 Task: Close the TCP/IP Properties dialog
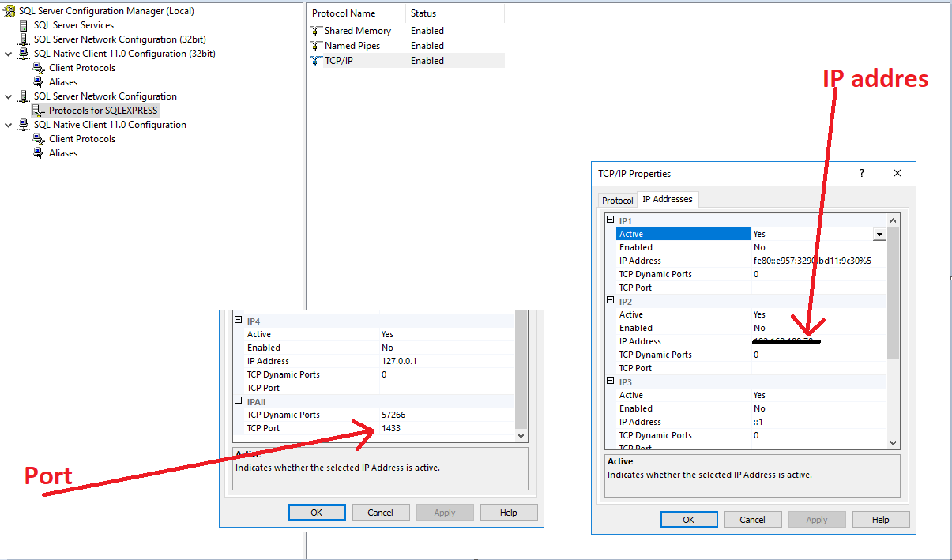[897, 173]
